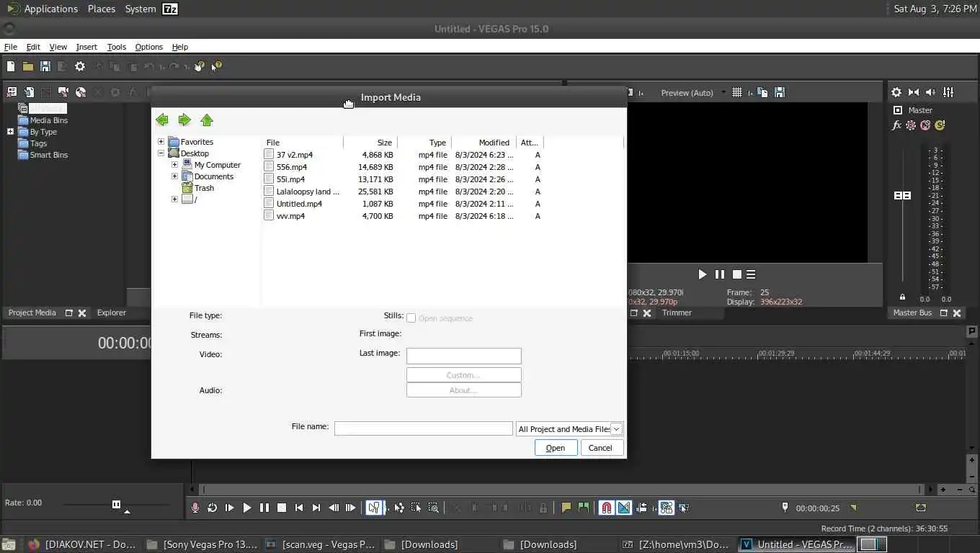Screen dimensions: 980x553
Task: Insert a marker with yellow flag icon
Action: pyautogui.click(x=566, y=508)
